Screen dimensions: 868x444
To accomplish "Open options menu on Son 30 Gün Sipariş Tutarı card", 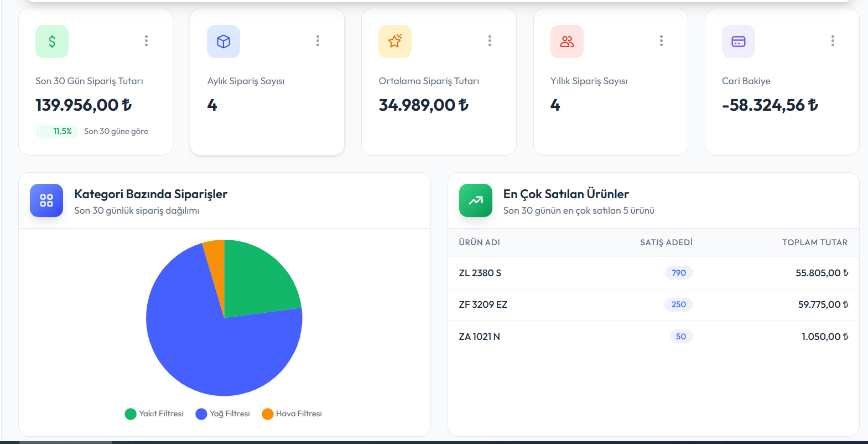I will 146,40.
